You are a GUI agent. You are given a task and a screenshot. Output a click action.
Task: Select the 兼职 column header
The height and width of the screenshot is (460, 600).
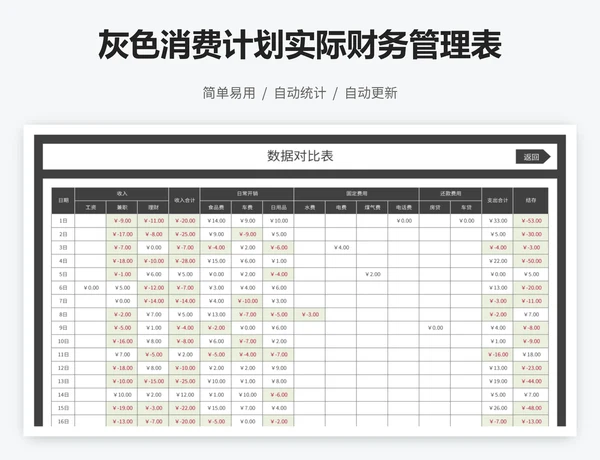pyautogui.click(x=122, y=207)
